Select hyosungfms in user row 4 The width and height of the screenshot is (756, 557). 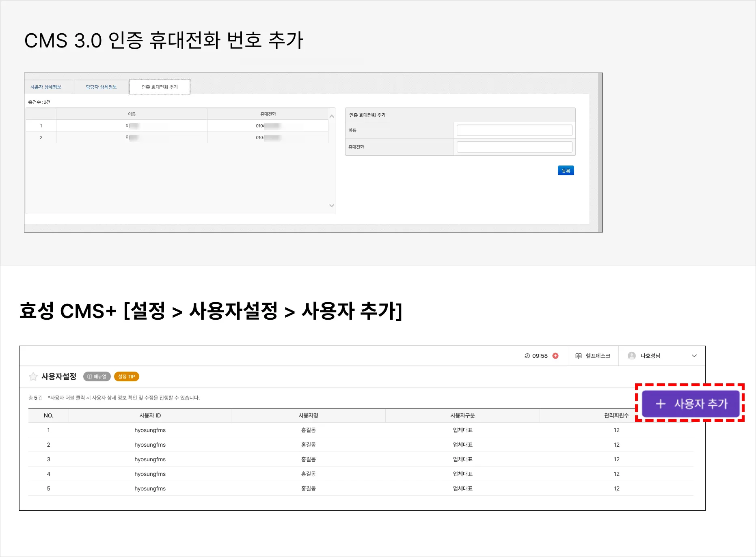pyautogui.click(x=150, y=474)
